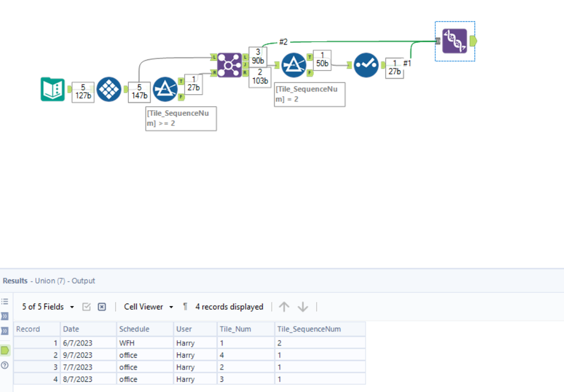
Task: Move to previous record with up arrow
Action: (x=284, y=307)
